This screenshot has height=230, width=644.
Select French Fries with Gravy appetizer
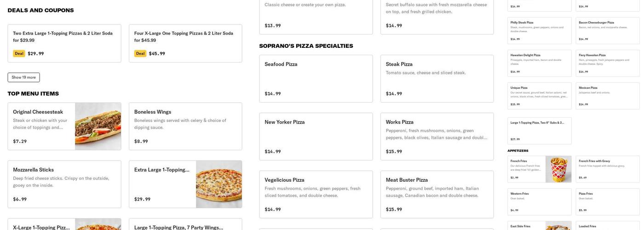tap(607, 169)
